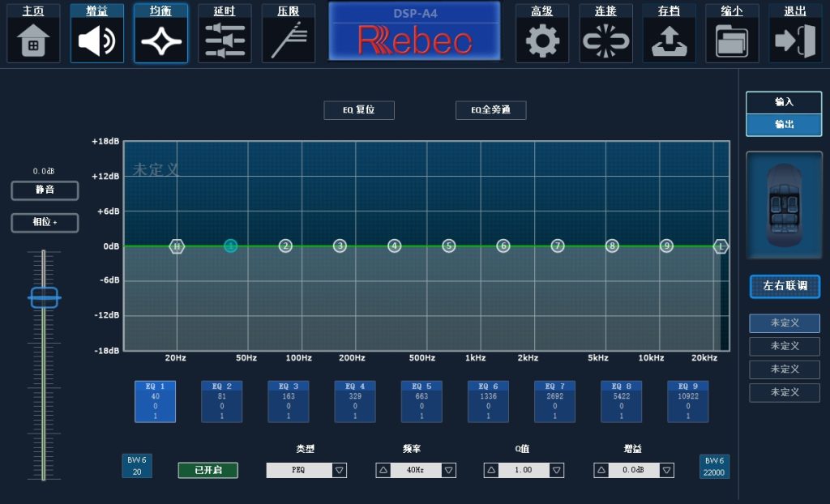The image size is (830, 504).
Task: Select the EQ 5 band card (663)
Action: click(421, 401)
